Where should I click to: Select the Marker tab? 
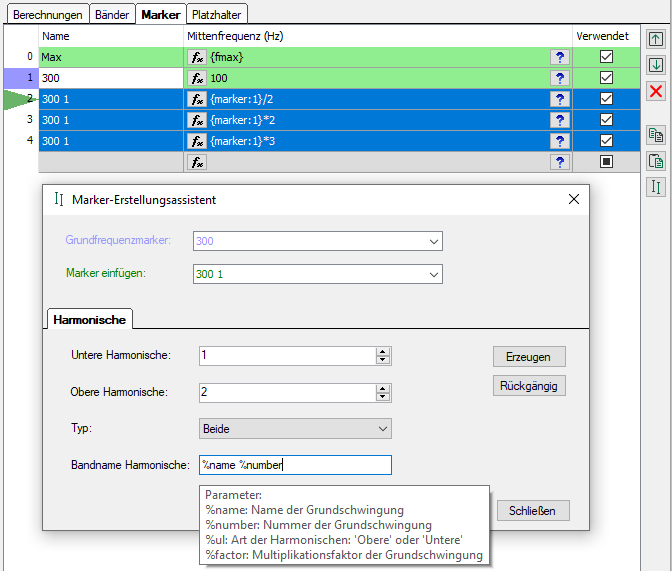pyautogui.click(x=161, y=15)
